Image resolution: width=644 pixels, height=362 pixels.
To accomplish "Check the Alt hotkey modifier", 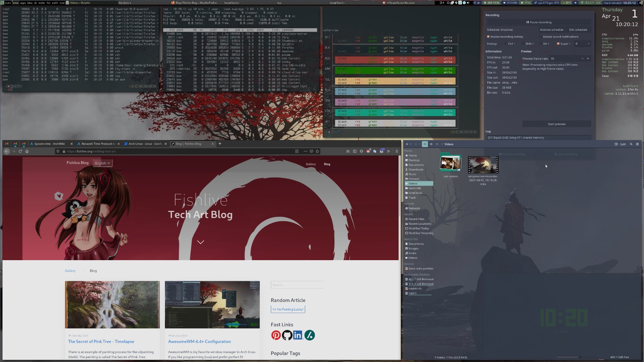I will 541,44.
